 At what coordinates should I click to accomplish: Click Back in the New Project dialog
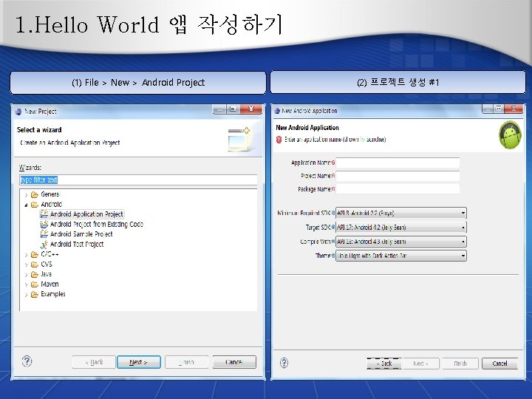[94, 362]
